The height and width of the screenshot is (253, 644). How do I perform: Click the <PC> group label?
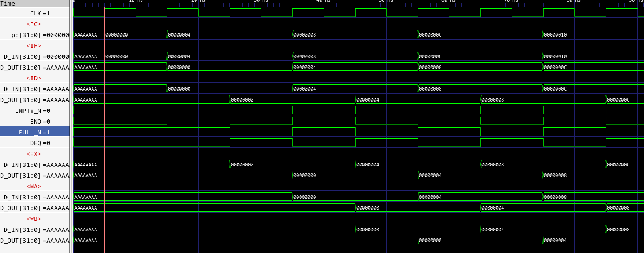tap(34, 24)
